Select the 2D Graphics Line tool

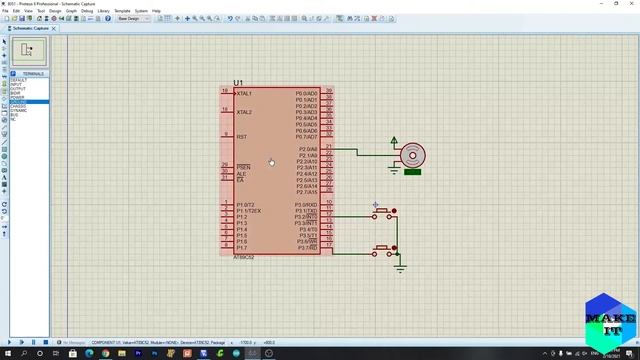4,142
